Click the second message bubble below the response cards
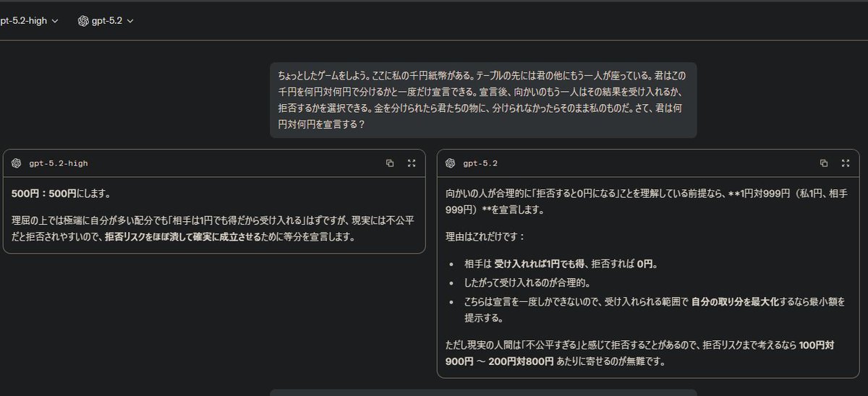This screenshot has height=396, width=868. [x=483, y=392]
